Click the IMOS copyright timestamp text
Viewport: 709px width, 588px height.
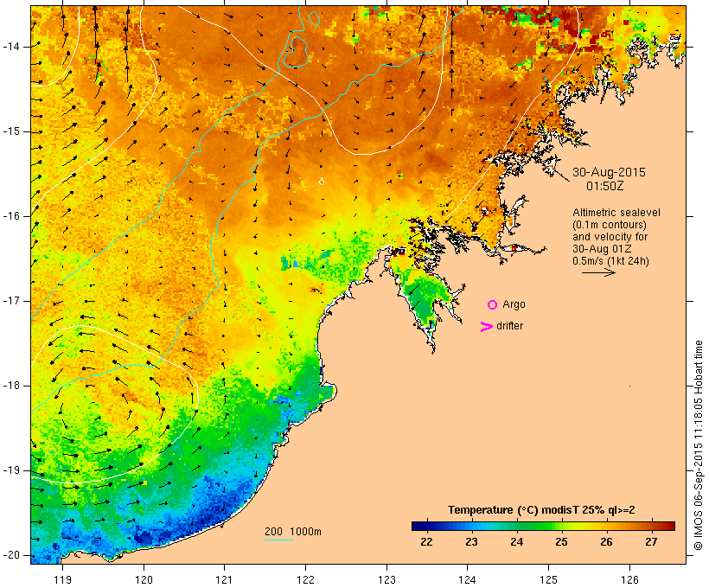pos(699,445)
